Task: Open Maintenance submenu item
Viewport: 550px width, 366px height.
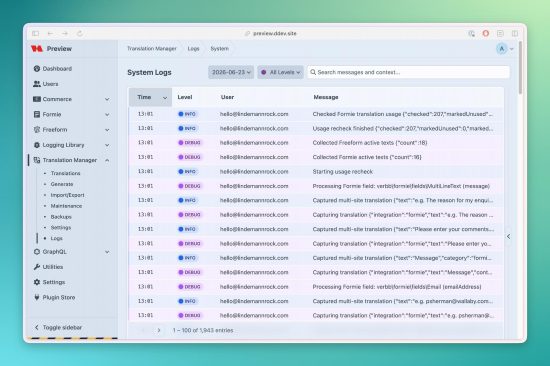Action: tap(66, 206)
